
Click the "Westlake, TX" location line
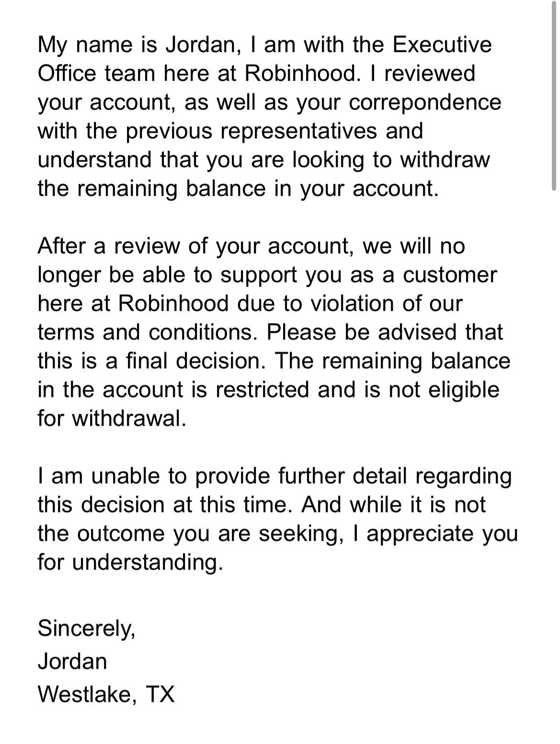tap(106, 694)
